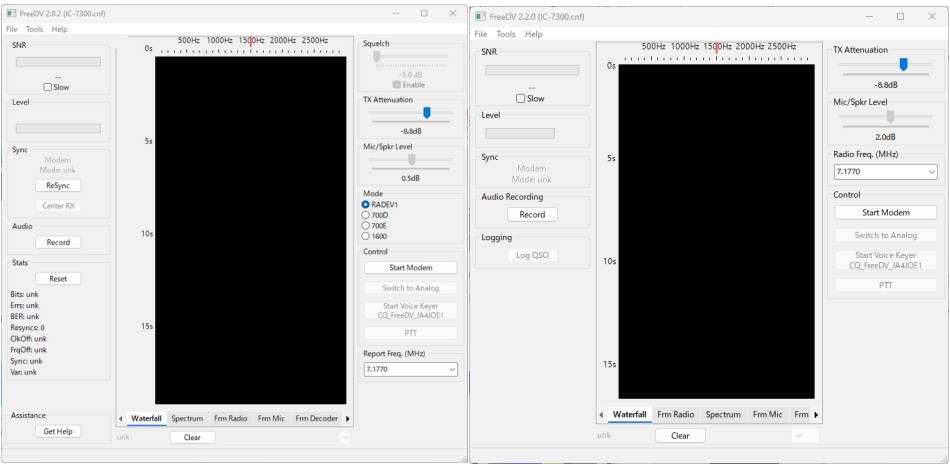Open File menu in FreeDV 2.0.2

12,29
